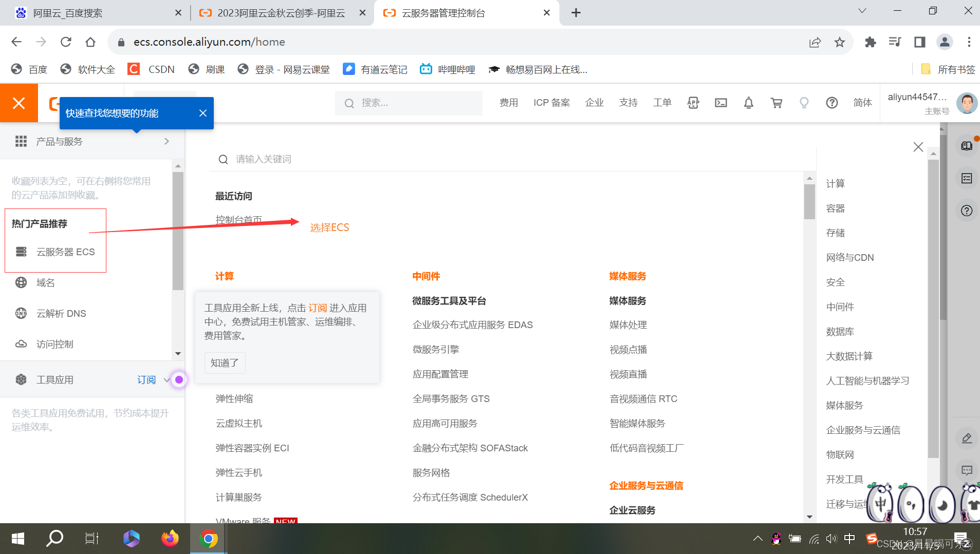Open the Task View taskbar button
Image resolution: width=980 pixels, height=554 pixels.
pos(92,539)
